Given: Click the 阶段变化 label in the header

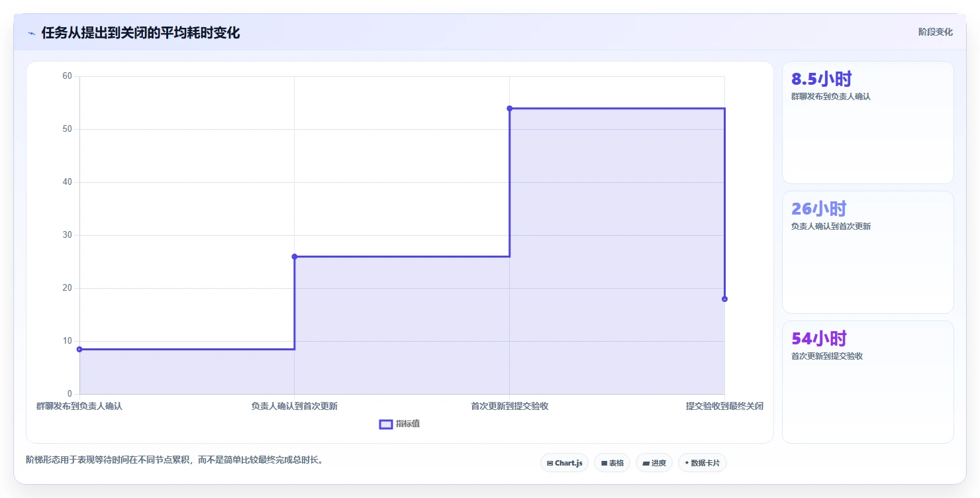Looking at the screenshot, I should pos(935,32).
